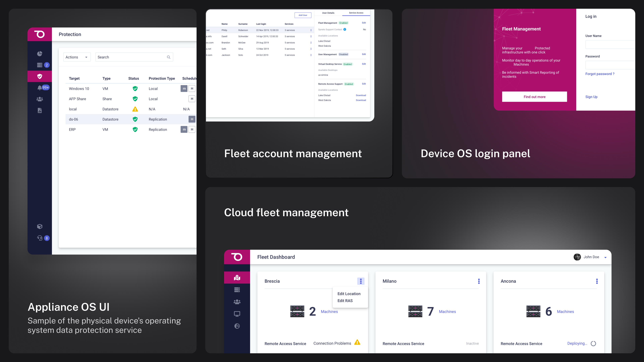The width and height of the screenshot is (644, 362).
Task: Open the John Doe user menu arrow
Action: (x=605, y=257)
